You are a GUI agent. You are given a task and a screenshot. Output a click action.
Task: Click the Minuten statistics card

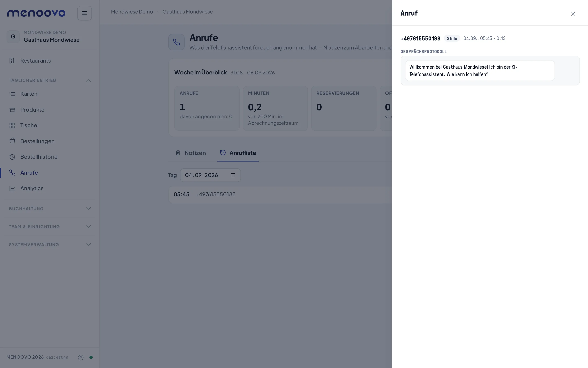click(275, 108)
